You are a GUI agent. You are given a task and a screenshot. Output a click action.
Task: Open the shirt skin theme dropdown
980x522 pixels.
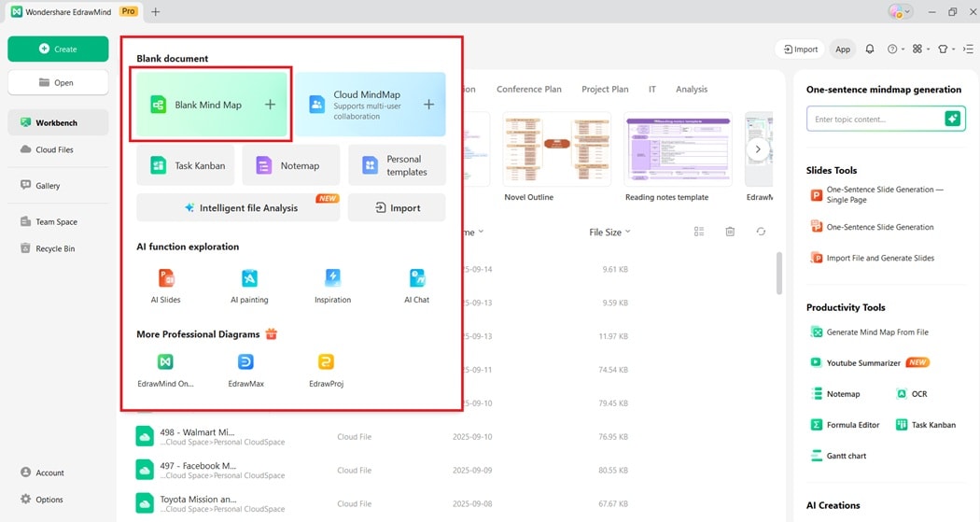945,49
